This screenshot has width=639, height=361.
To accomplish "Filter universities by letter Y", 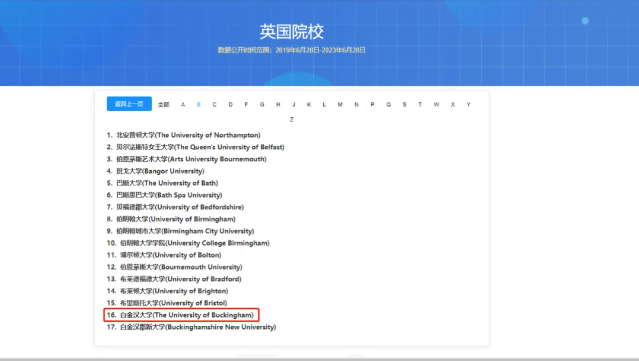I will coord(468,105).
